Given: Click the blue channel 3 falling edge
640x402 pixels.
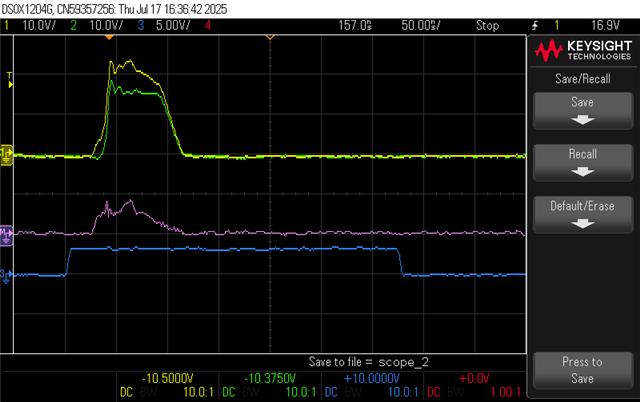Looking at the screenshot, I should [400, 262].
